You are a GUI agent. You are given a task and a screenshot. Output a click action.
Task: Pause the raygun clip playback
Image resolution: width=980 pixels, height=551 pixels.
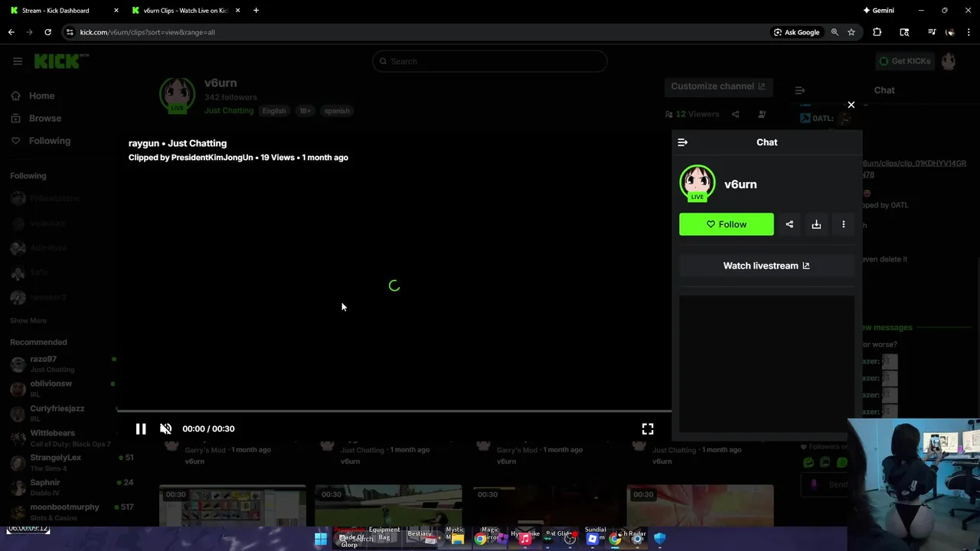(x=141, y=429)
